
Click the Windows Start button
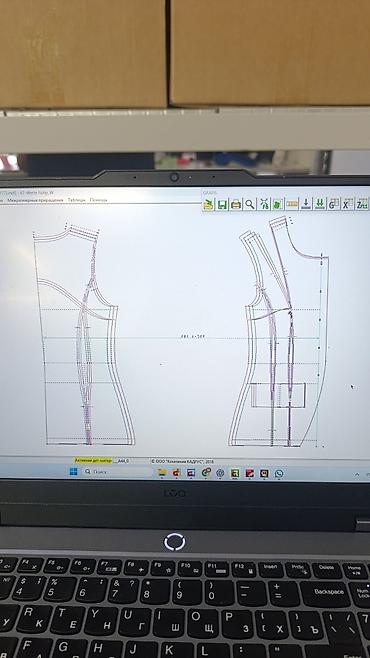(73, 472)
